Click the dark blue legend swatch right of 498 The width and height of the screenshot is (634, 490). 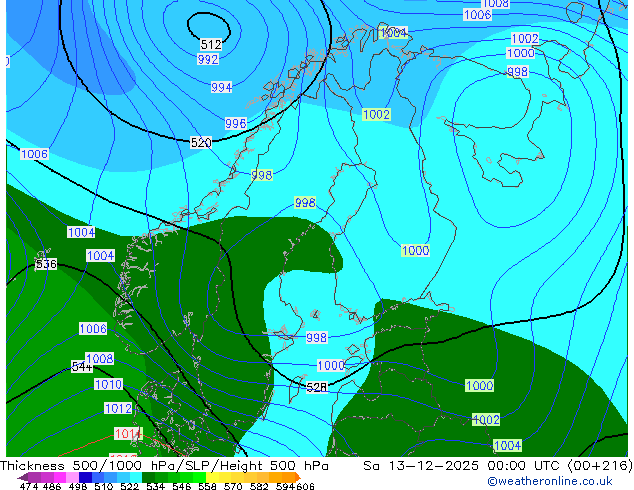[85, 478]
